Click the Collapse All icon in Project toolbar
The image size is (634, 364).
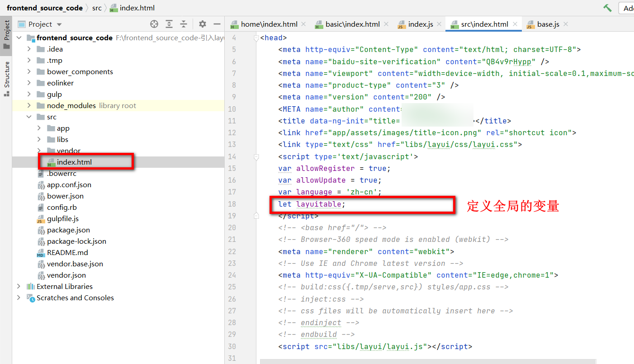coord(184,24)
